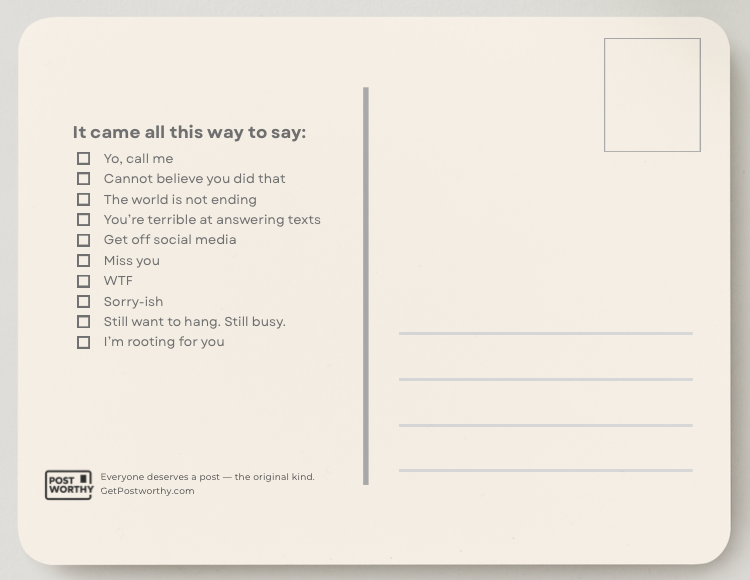Click 'Everyone deserves a post' tagline

(x=207, y=477)
